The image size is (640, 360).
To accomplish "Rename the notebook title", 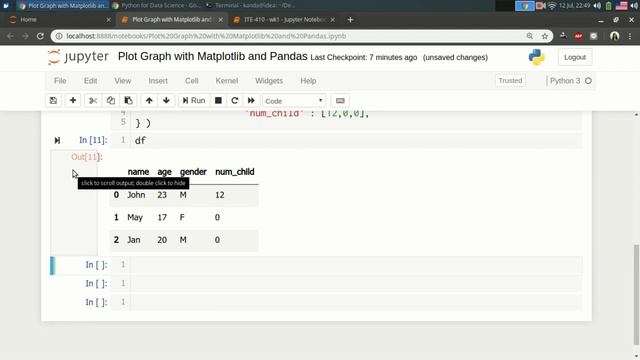I will (x=212, y=56).
